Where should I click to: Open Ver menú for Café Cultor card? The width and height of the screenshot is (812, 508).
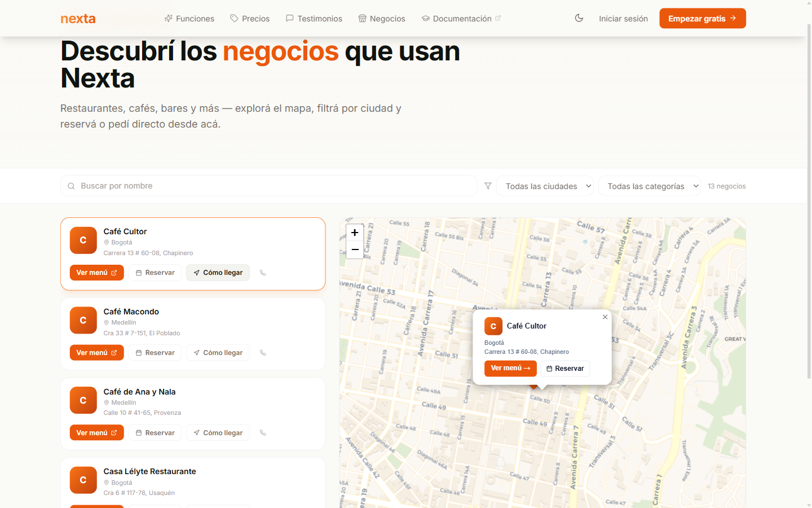pyautogui.click(x=96, y=272)
